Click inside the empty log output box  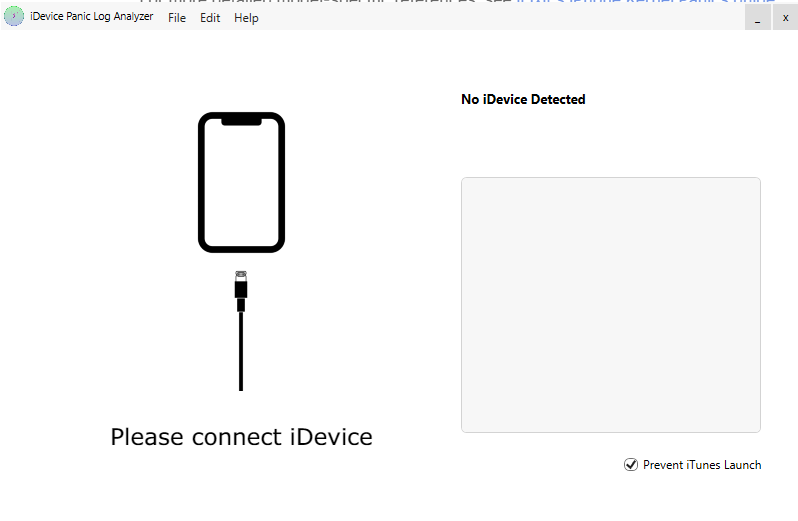[x=611, y=305]
